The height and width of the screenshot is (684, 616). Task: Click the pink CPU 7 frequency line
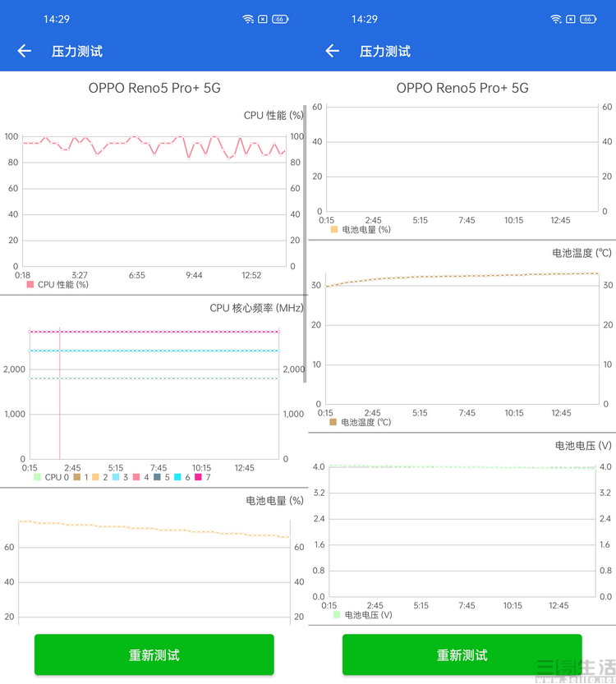tap(154, 332)
